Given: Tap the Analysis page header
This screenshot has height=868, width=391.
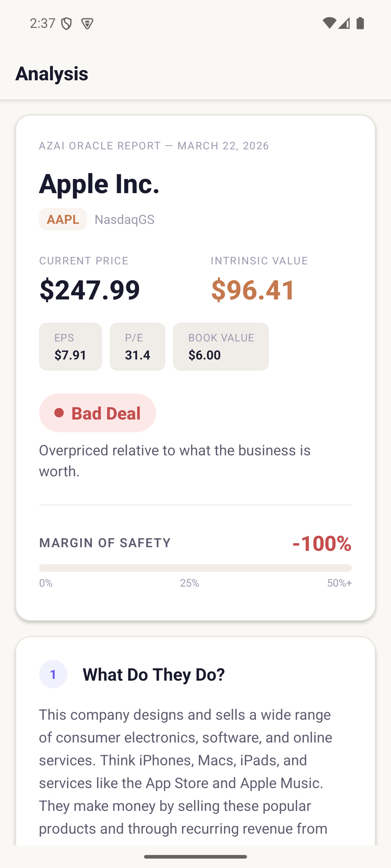Looking at the screenshot, I should (x=52, y=73).
